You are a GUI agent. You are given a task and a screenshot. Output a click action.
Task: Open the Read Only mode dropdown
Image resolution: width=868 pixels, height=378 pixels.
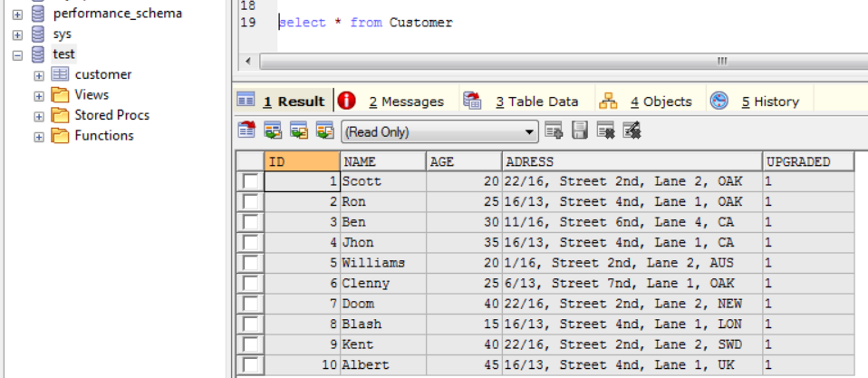coord(529,132)
